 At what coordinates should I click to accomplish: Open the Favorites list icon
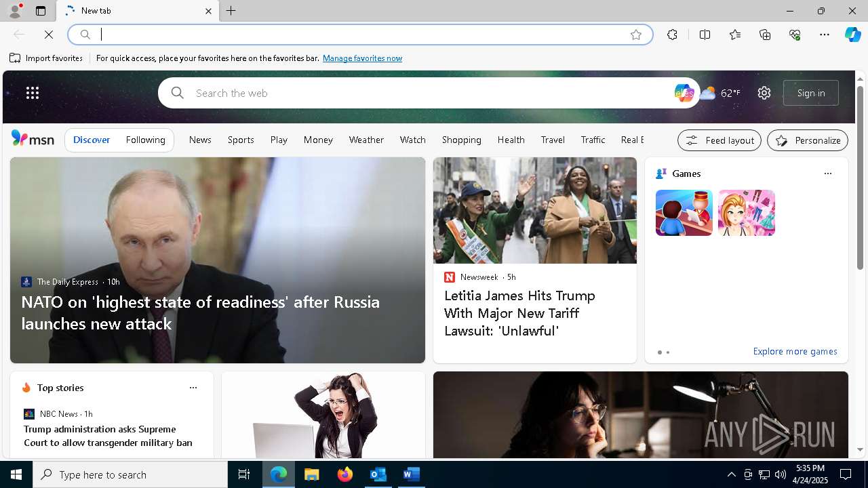point(735,35)
